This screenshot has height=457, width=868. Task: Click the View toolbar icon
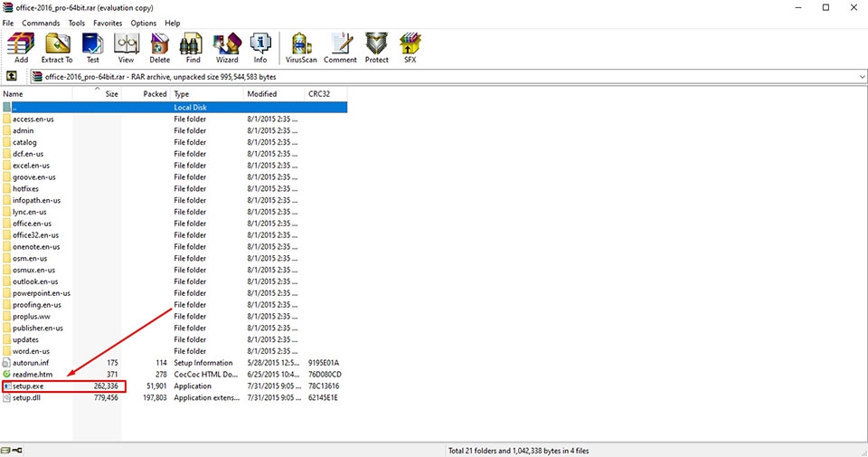click(x=127, y=48)
